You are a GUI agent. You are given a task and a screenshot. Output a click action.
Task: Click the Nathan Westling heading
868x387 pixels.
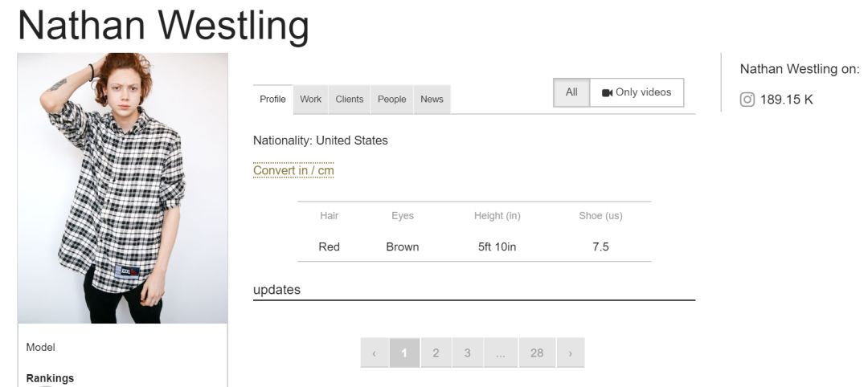pos(163,26)
